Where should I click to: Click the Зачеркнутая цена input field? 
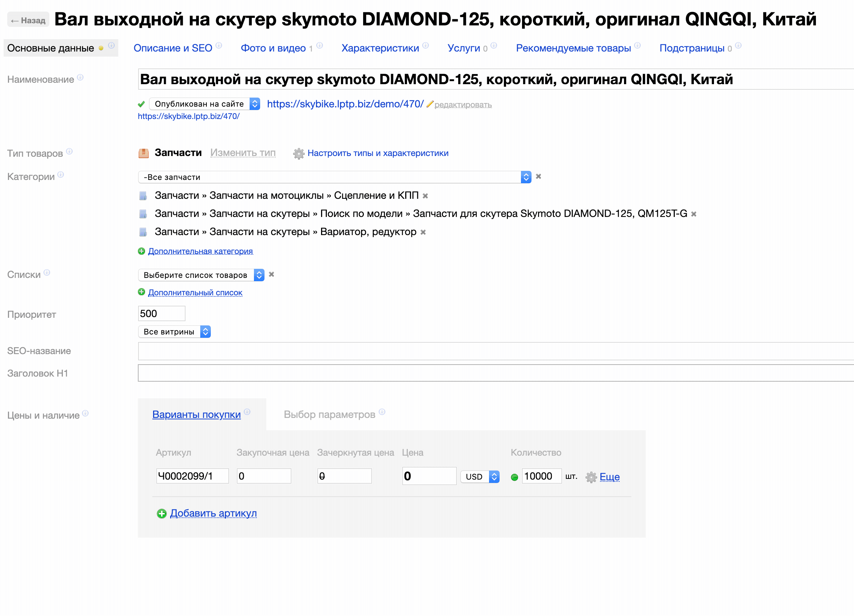(x=345, y=476)
